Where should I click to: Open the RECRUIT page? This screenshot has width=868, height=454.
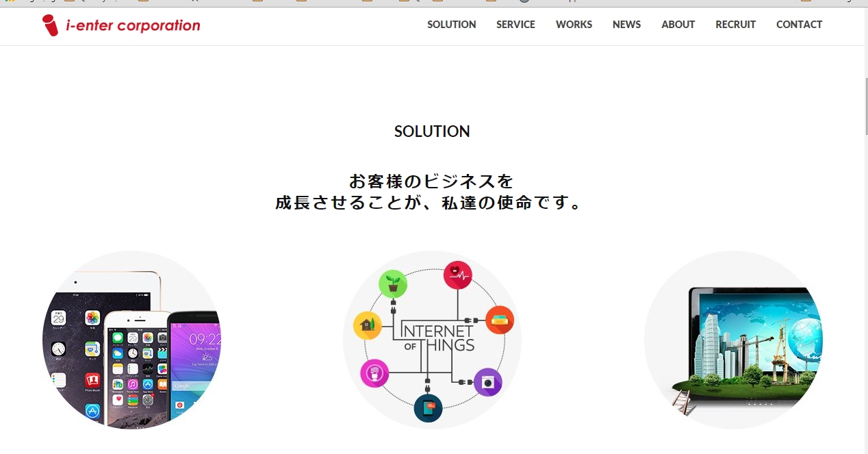(x=735, y=25)
